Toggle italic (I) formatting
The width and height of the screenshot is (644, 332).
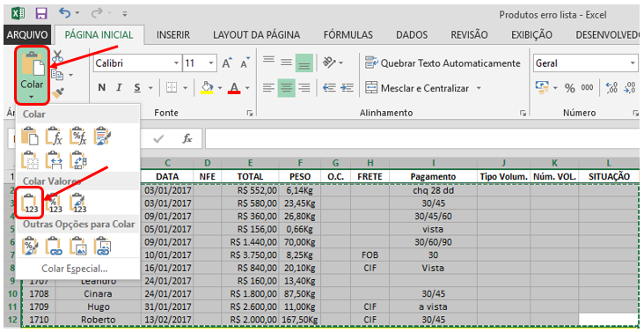coord(119,87)
